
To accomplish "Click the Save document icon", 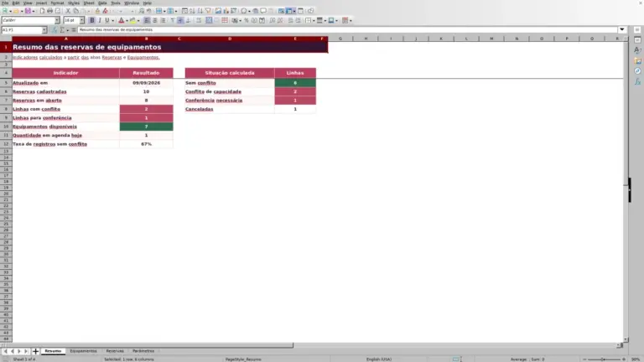I will (x=28, y=11).
